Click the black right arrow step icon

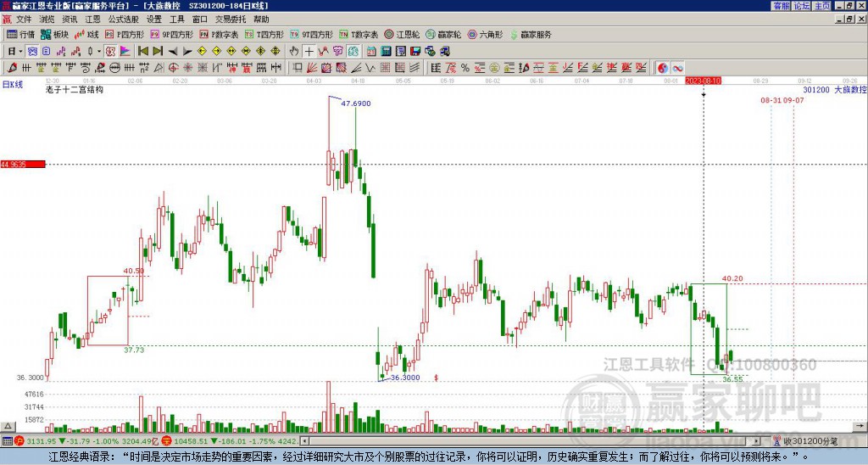pyautogui.click(x=187, y=52)
